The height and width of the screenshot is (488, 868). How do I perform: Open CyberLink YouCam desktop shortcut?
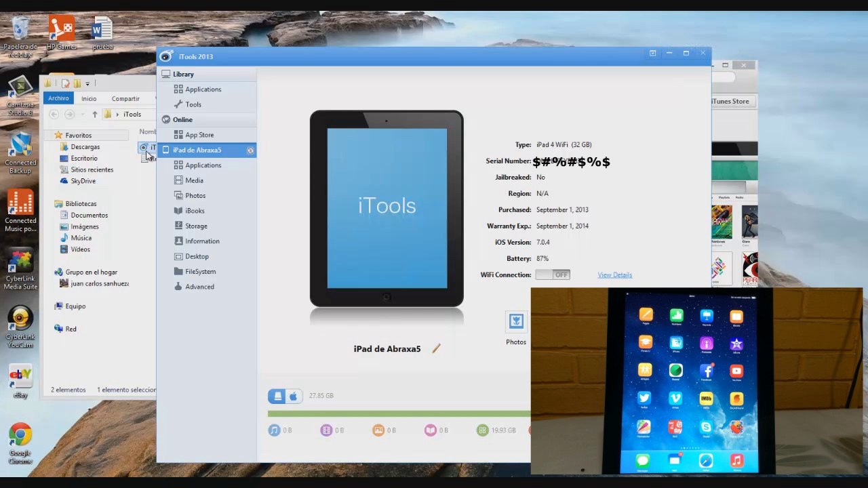20,327
